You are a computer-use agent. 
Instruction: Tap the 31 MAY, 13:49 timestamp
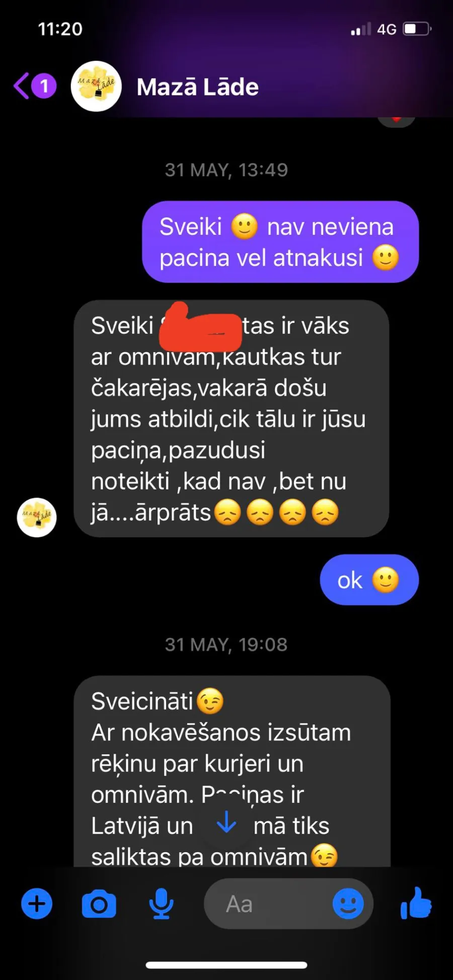[226, 170]
